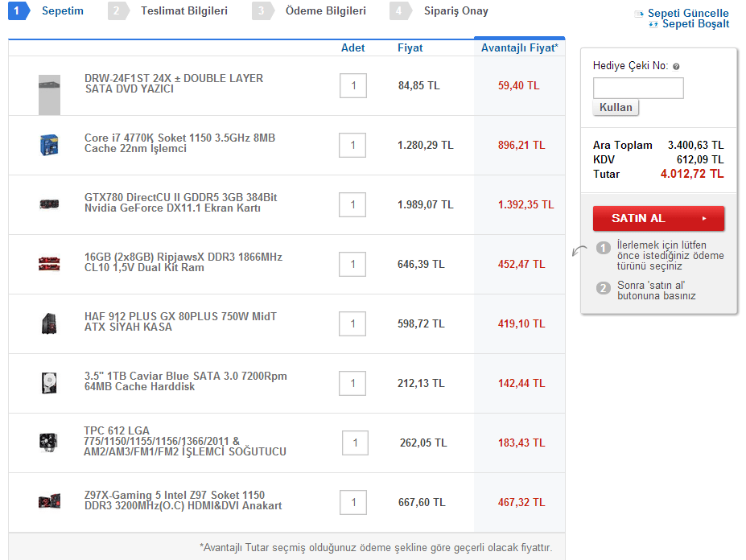Click the 667,60 TL price
This screenshot has width=746, height=560.
tap(422, 502)
